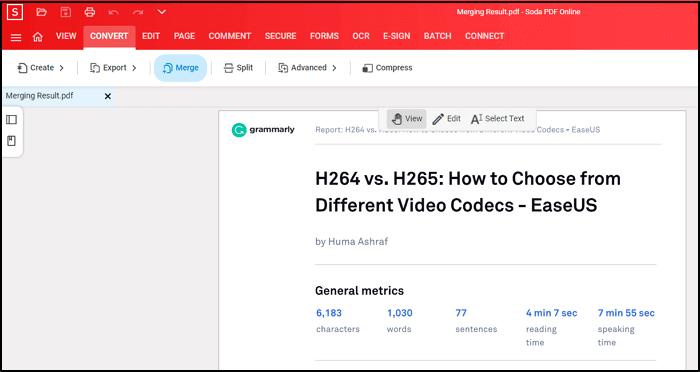Screen dimensions: 700x372
Task: Click the 7 min 55 sec speaking time
Action: 626,313
